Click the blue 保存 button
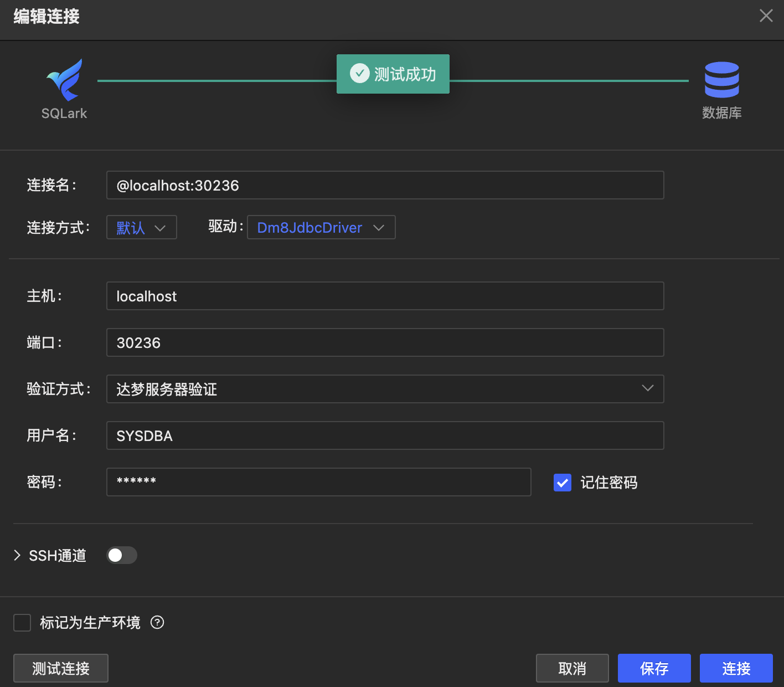 point(654,668)
